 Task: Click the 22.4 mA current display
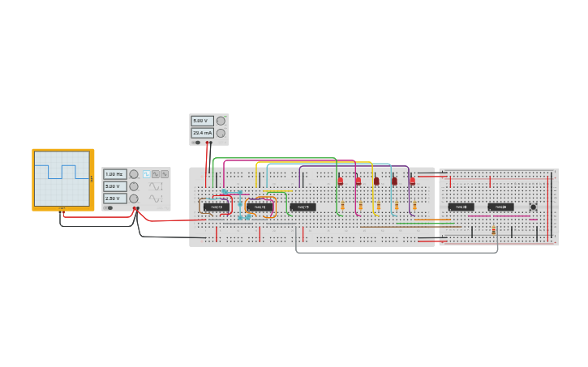(x=203, y=133)
